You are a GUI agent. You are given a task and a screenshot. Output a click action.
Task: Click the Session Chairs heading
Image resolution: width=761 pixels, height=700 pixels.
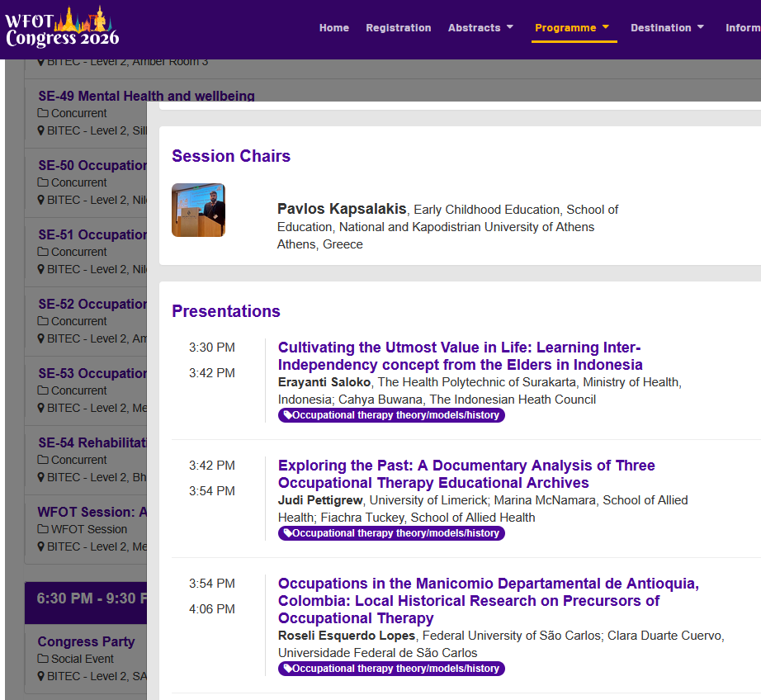pos(231,156)
